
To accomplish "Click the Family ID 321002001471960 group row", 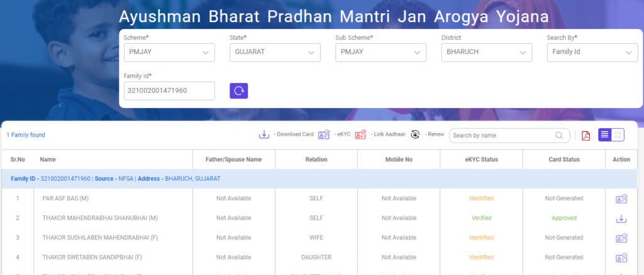I will coord(319,179).
